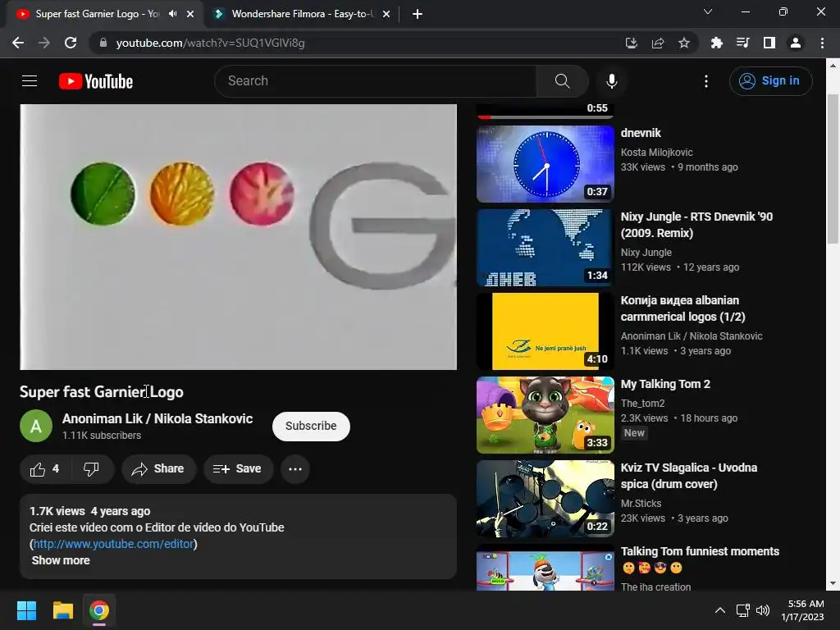Open File Explorer from taskbar
840x630 pixels.
pos(62,610)
